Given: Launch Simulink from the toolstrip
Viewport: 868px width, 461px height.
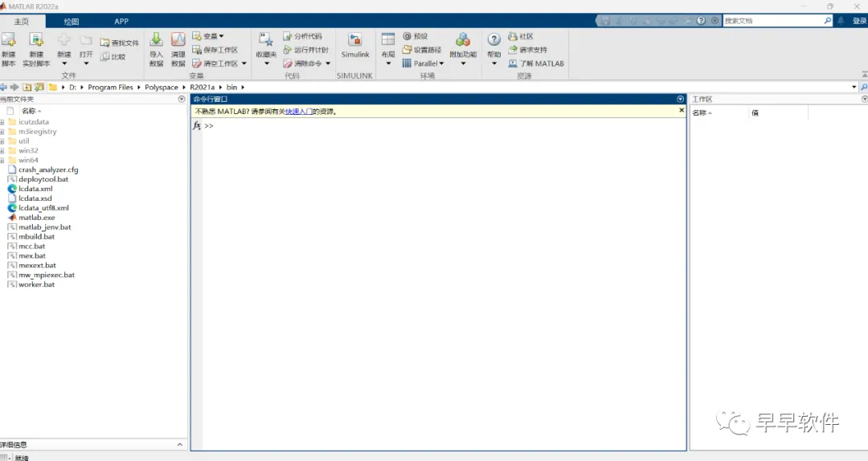Looking at the screenshot, I should tap(355, 46).
